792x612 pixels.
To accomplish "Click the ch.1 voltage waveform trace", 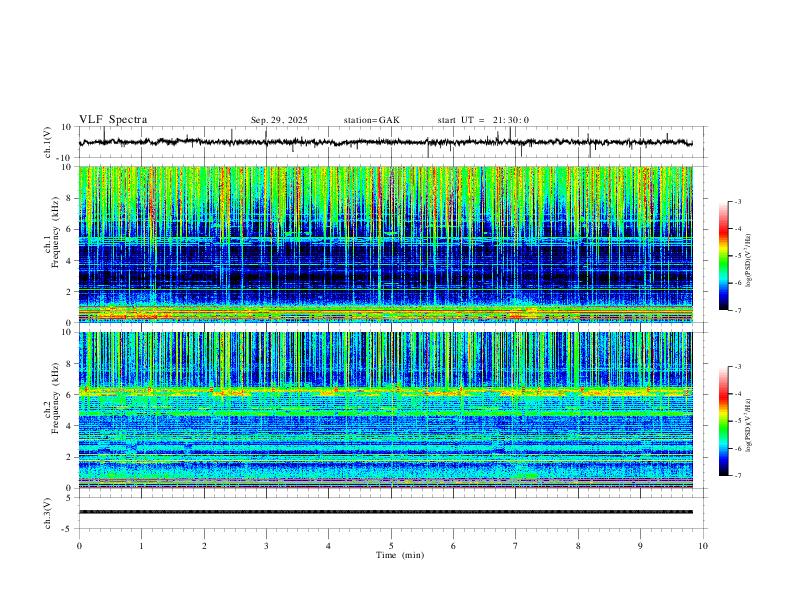I will pyautogui.click(x=385, y=142).
